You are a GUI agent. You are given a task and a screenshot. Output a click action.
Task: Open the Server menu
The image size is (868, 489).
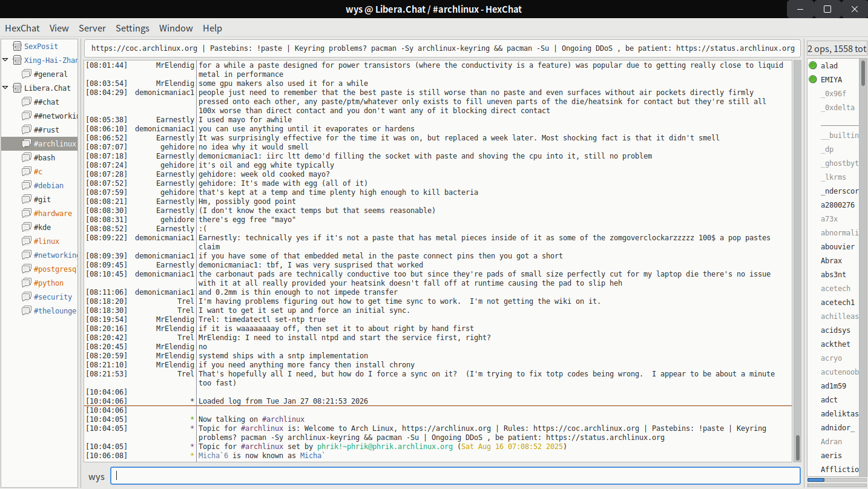(x=92, y=28)
